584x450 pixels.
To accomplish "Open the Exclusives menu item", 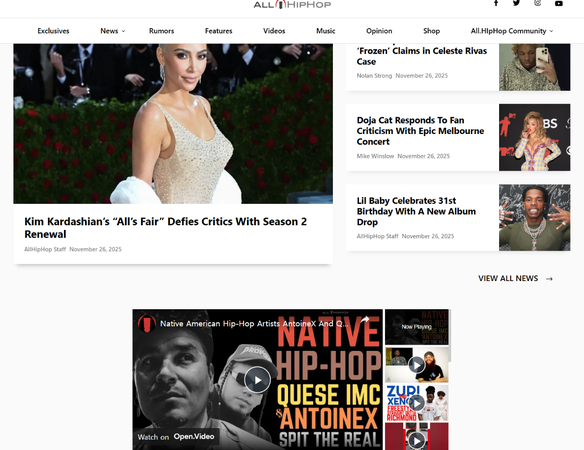I will (x=53, y=31).
